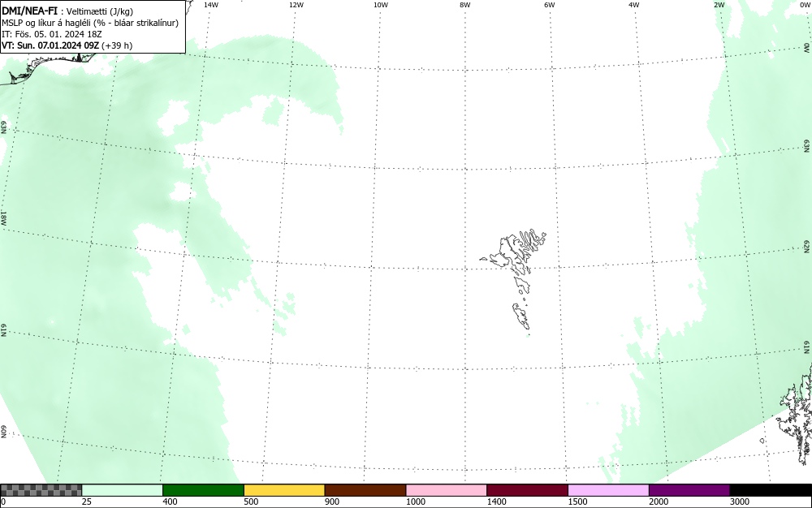
Task: Click the 'DMI/NEA-FI' title text
Action: pos(29,11)
